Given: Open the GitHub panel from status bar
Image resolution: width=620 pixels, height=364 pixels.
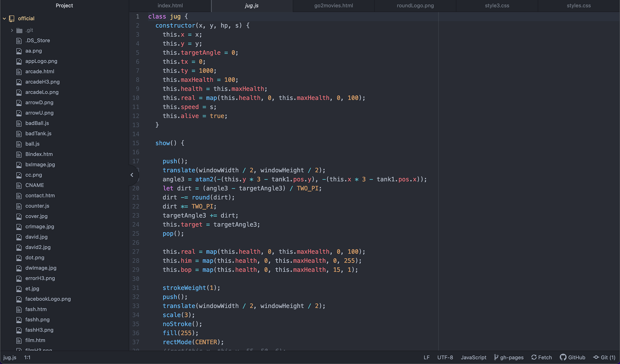Looking at the screenshot, I should tap(573, 357).
